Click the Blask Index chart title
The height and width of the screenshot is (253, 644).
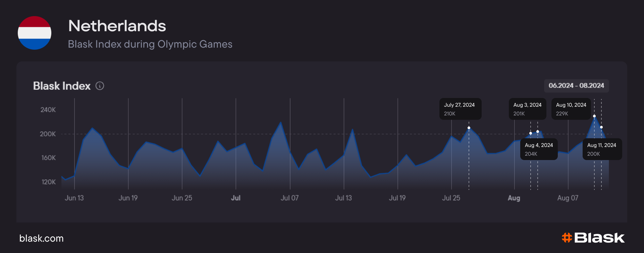coord(62,86)
